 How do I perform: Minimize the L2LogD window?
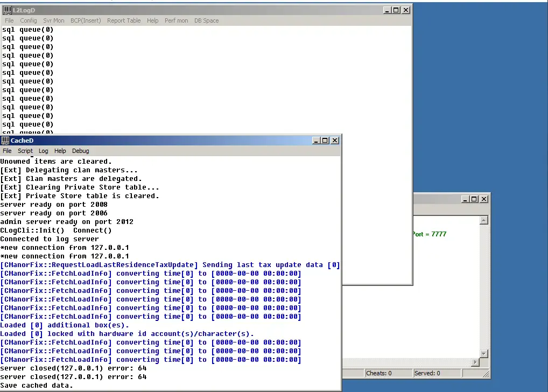[387, 10]
